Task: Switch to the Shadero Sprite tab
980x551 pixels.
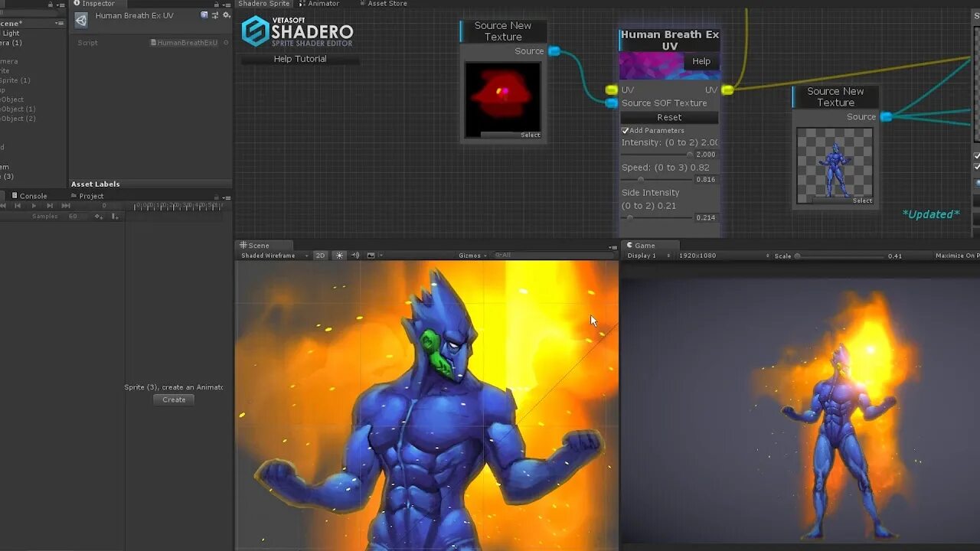Action: pos(264,4)
